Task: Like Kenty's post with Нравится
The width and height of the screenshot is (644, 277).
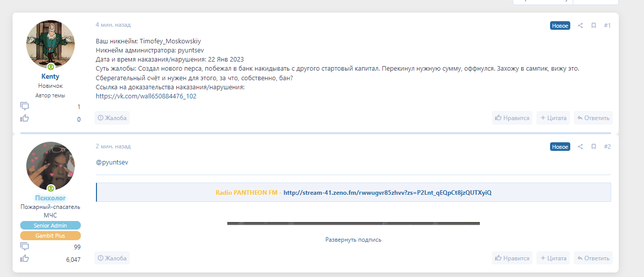Action: tap(512, 118)
